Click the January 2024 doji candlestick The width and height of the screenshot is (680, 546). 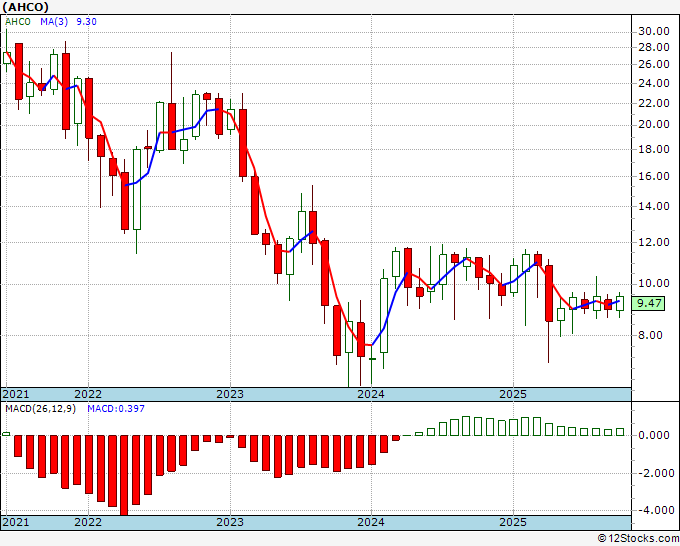click(x=372, y=359)
